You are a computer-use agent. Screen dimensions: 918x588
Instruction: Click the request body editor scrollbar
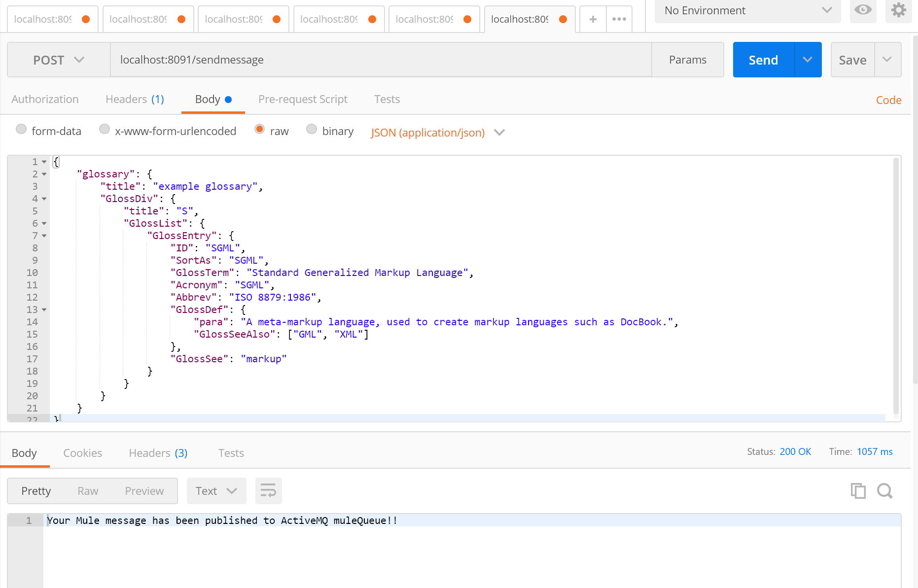pyautogui.click(x=896, y=286)
